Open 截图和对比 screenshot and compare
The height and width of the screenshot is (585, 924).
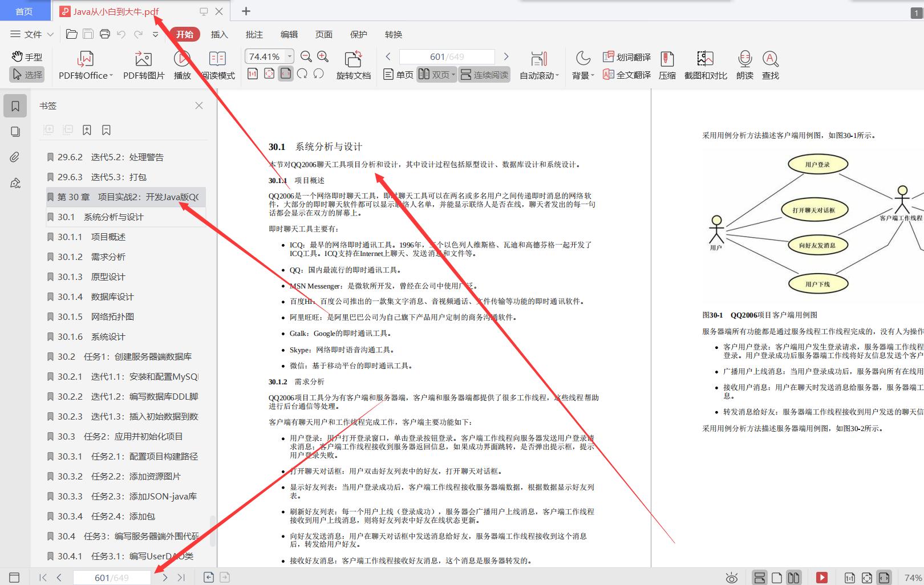tap(706, 66)
